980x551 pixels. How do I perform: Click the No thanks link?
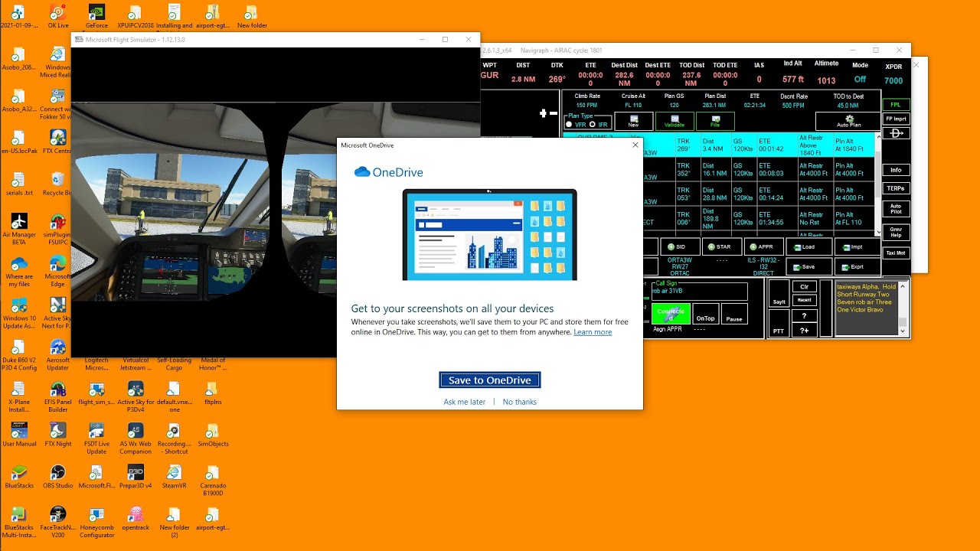pyautogui.click(x=520, y=402)
